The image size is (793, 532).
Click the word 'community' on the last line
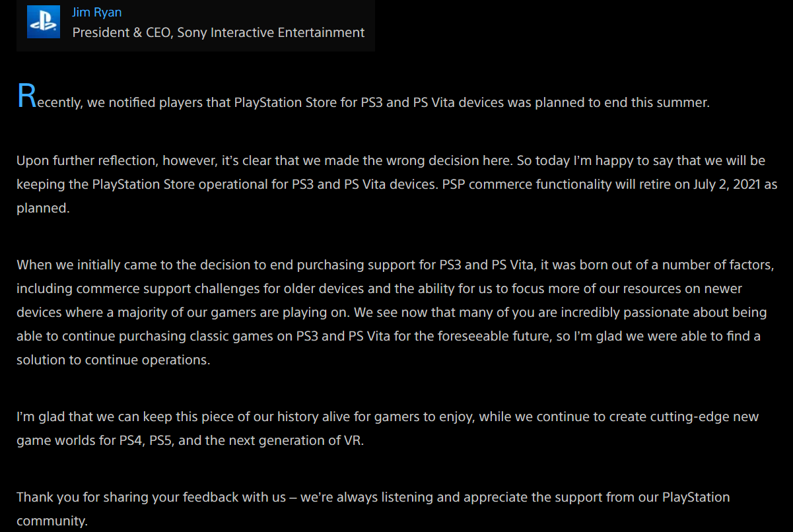tap(52, 521)
